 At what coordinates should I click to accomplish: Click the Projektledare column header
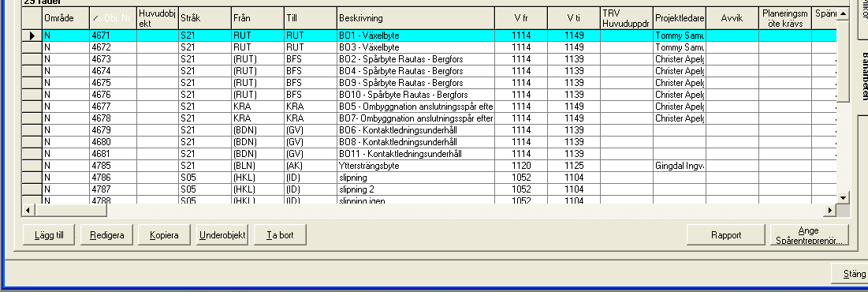(680, 18)
